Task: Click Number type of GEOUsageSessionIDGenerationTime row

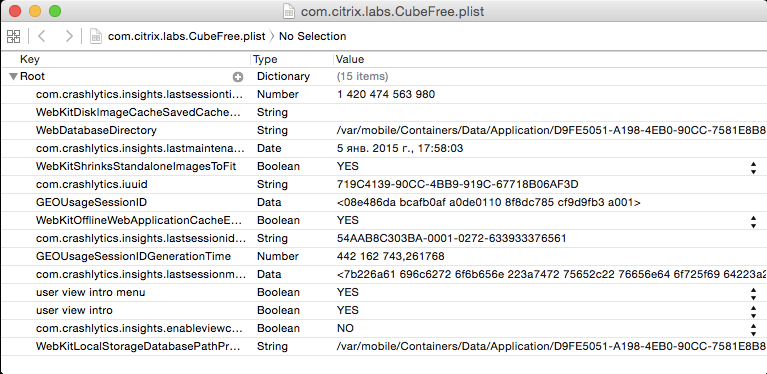Action: click(x=277, y=256)
